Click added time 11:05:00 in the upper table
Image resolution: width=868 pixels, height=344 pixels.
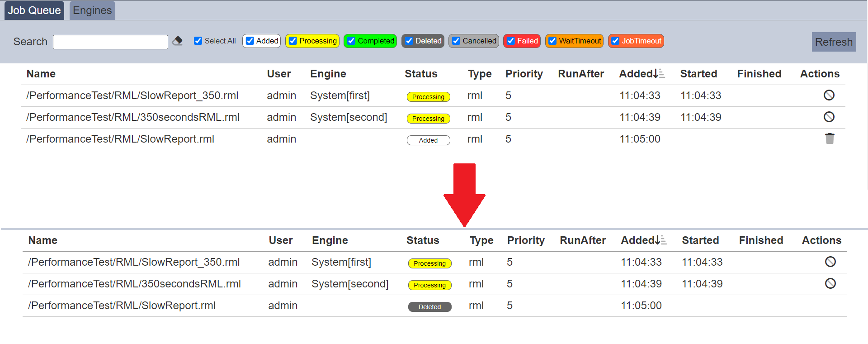point(640,139)
